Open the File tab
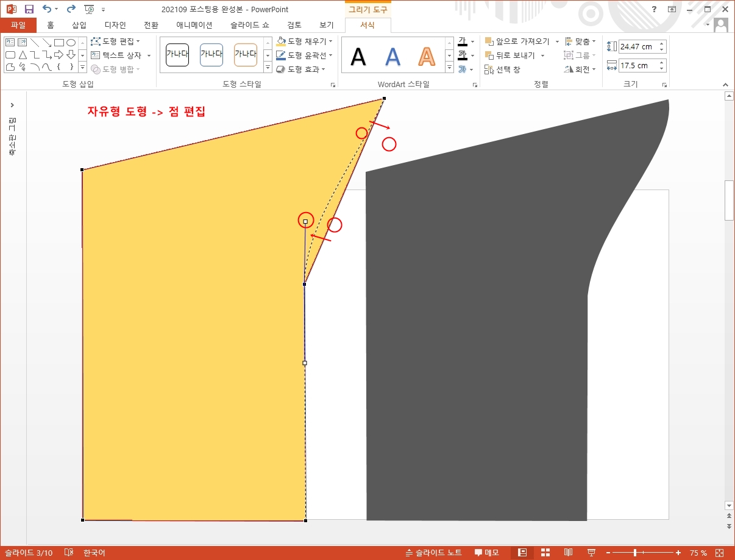 (18, 25)
